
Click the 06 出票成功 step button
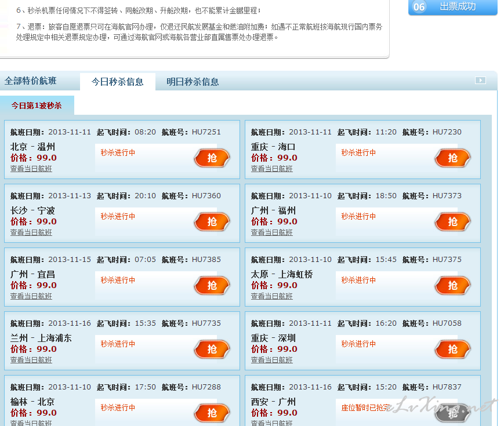click(x=452, y=7)
